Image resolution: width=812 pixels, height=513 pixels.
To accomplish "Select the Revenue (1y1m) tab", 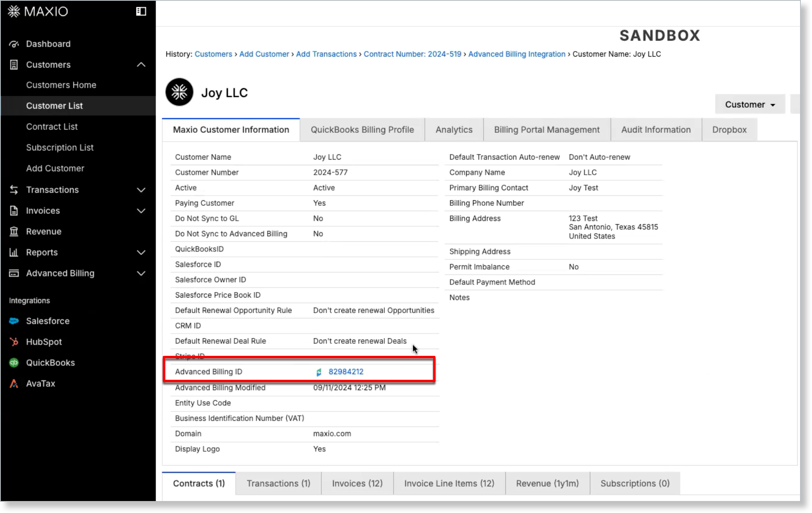I will [x=547, y=483].
